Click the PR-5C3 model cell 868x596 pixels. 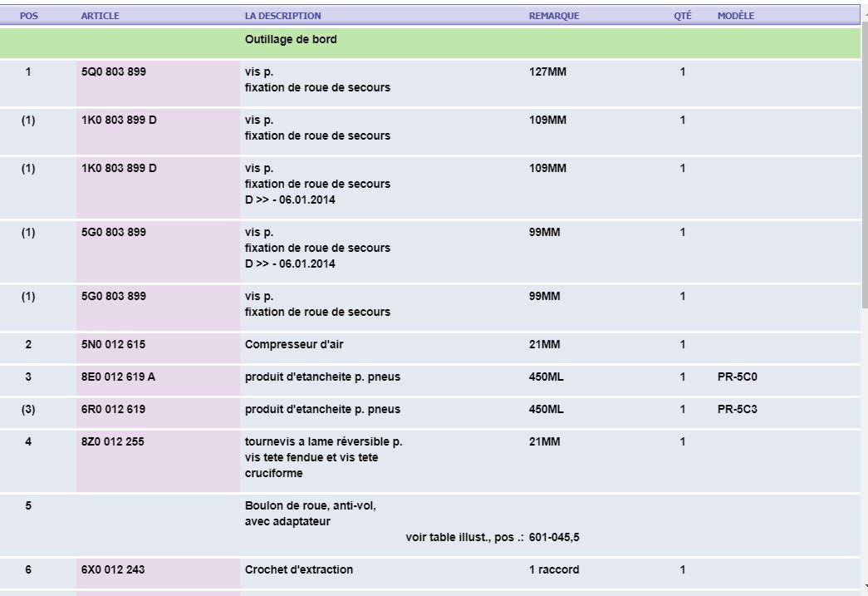(x=737, y=409)
